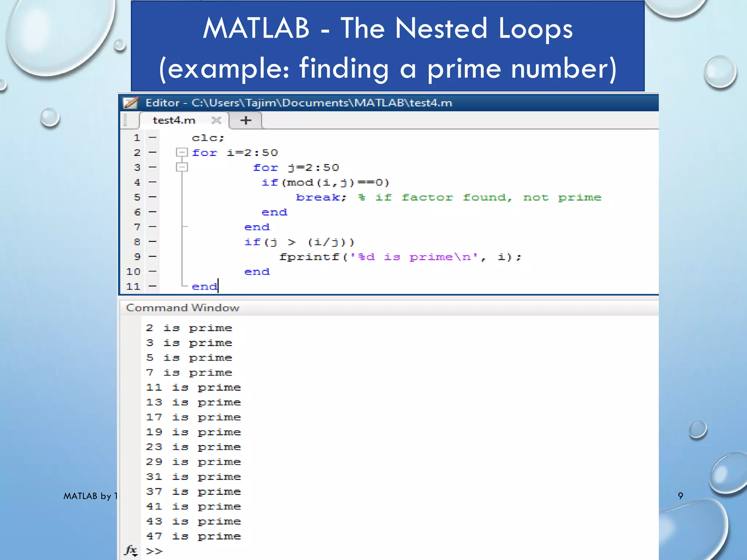The image size is (747, 560).
Task: Click the clc; statement on line 1
Action: 208,138
